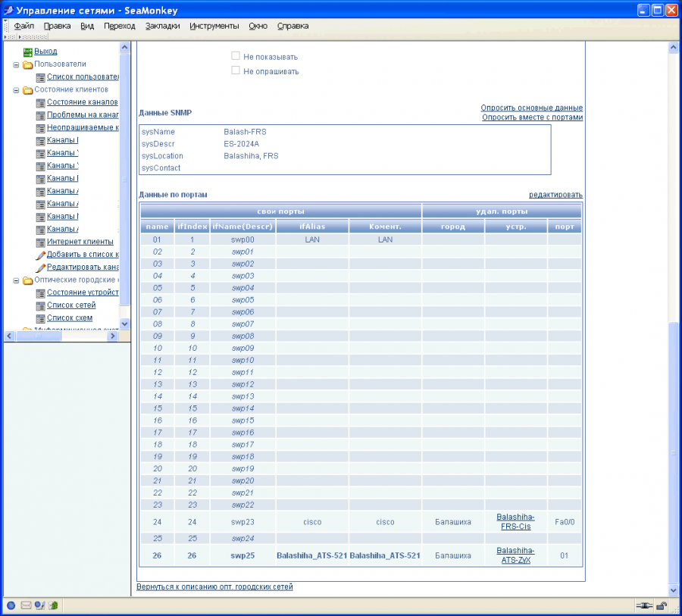Viewport: 682px width, 616px height.
Task: Click the main page scrollbar down arrow
Action: click(673, 589)
